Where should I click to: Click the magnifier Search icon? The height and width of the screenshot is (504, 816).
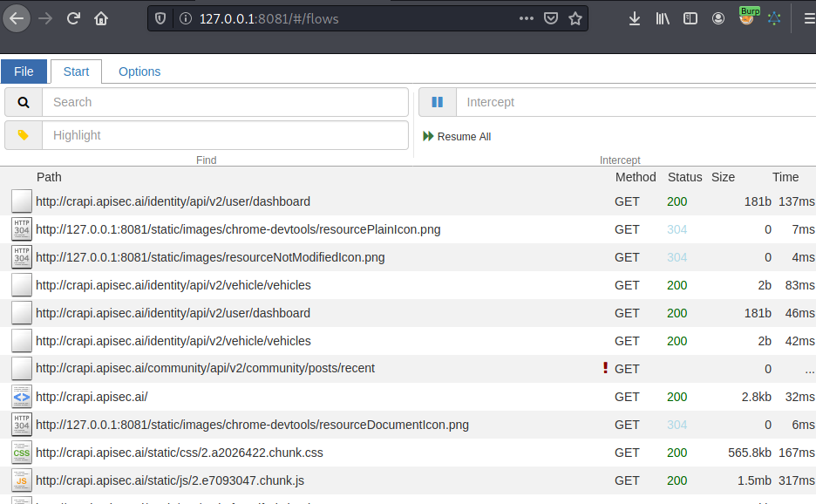click(x=24, y=102)
